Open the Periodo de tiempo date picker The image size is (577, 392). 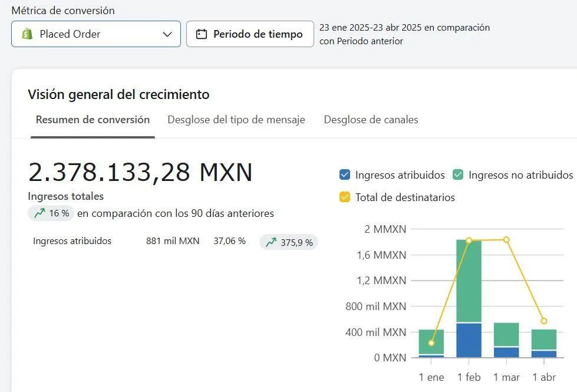pos(250,34)
